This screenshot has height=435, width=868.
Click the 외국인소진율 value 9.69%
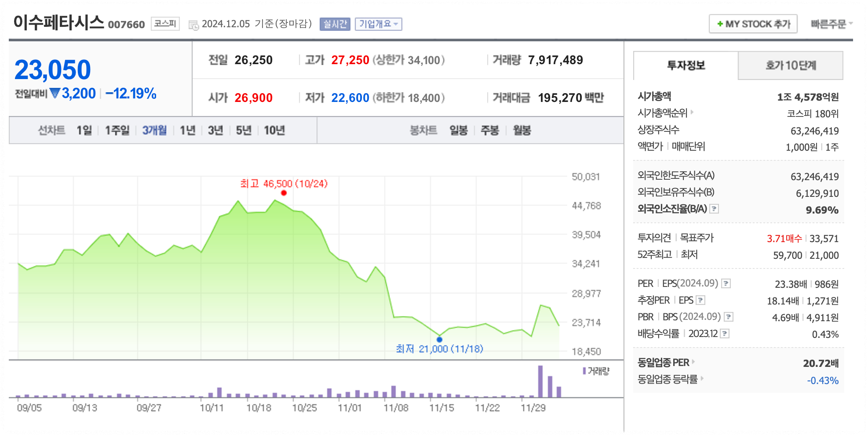point(822,210)
